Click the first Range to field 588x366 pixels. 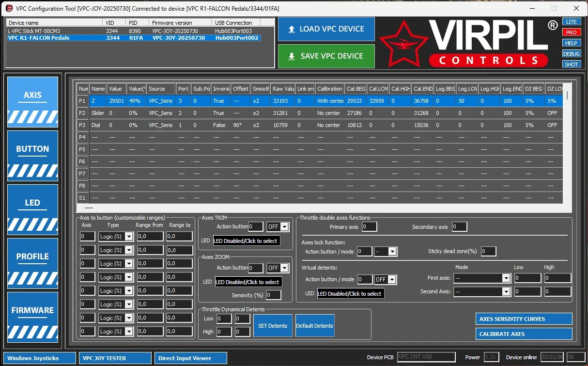pyautogui.click(x=180, y=237)
